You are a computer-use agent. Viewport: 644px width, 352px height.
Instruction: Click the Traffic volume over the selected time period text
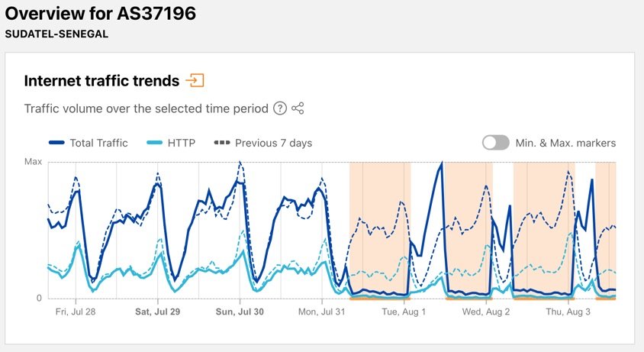pyautogui.click(x=147, y=108)
